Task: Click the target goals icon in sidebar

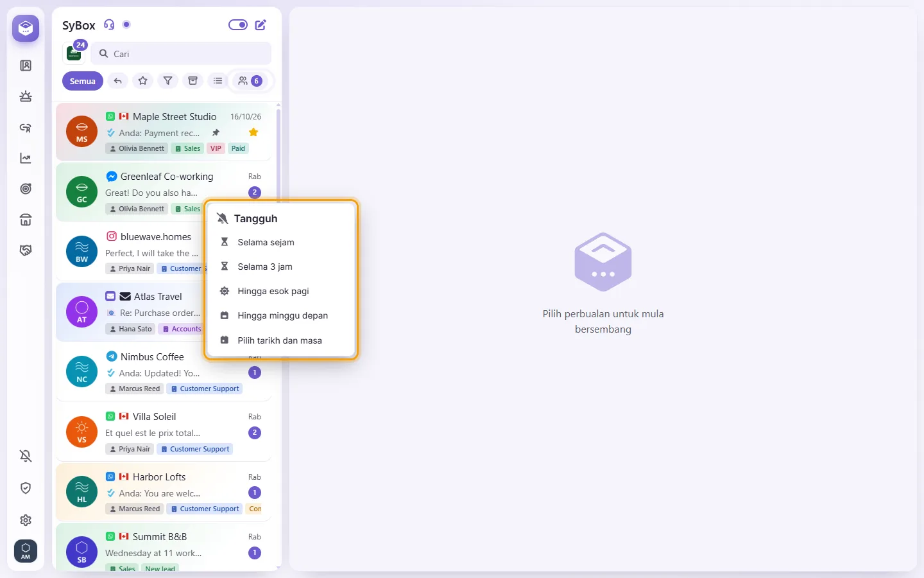Action: (x=26, y=189)
